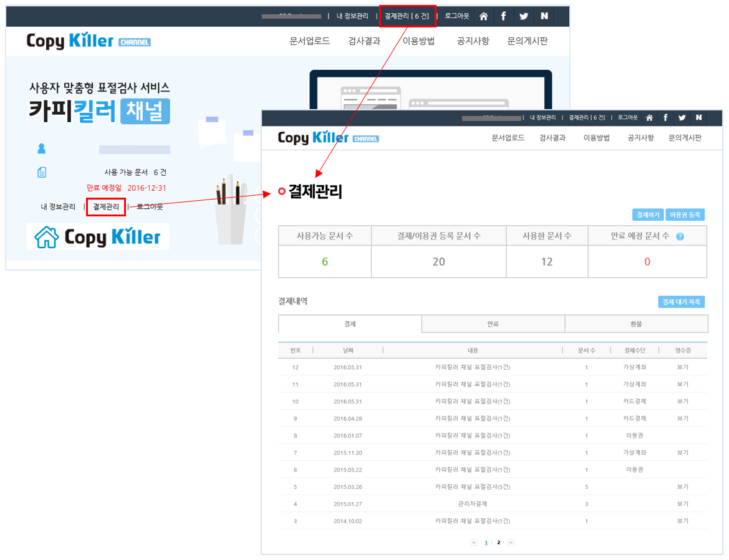Click Copy Killer CHANNEL logo in back window
The image size is (729, 560).
(89, 41)
